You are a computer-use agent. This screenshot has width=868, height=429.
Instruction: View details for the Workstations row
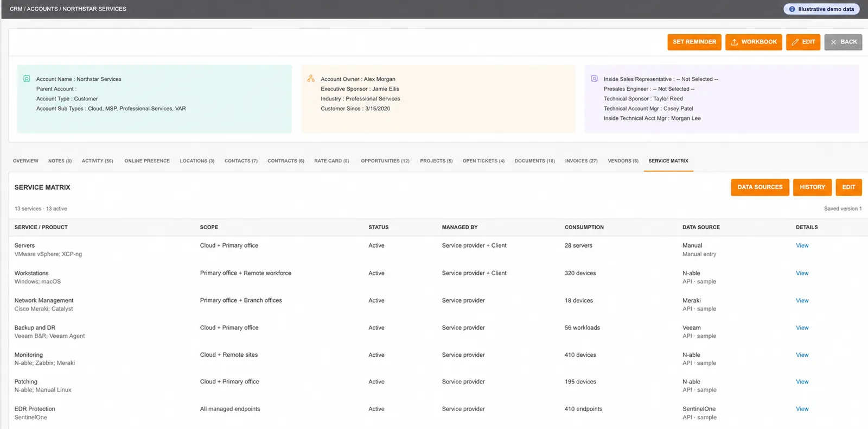[x=802, y=273]
